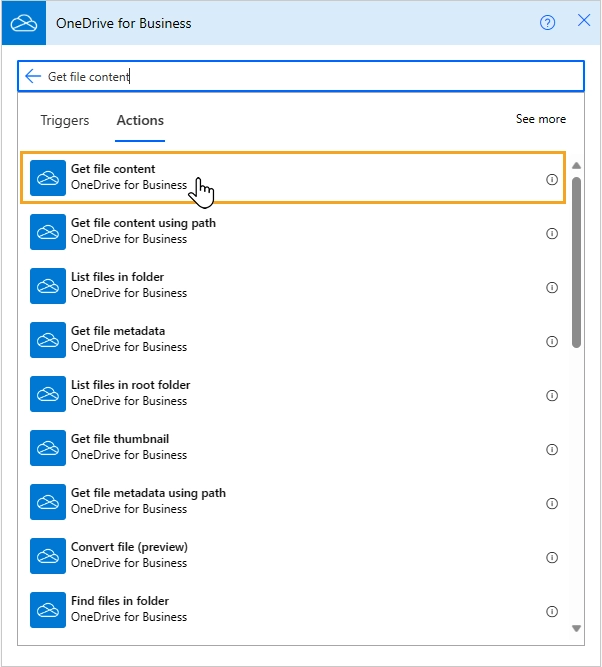Pick the List files in folder action

click(x=293, y=286)
